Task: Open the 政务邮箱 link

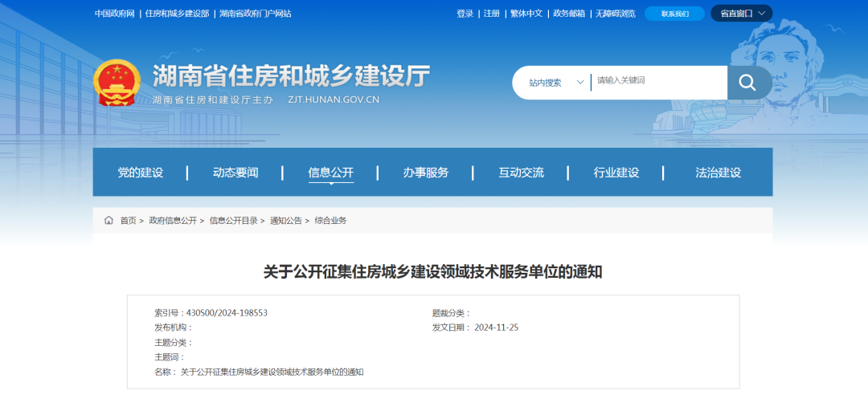Action: coord(569,14)
